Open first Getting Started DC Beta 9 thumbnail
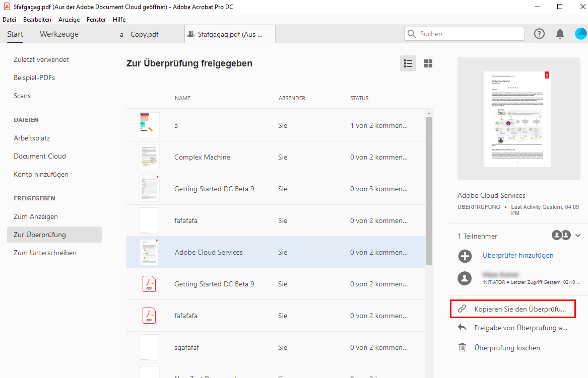 click(149, 189)
